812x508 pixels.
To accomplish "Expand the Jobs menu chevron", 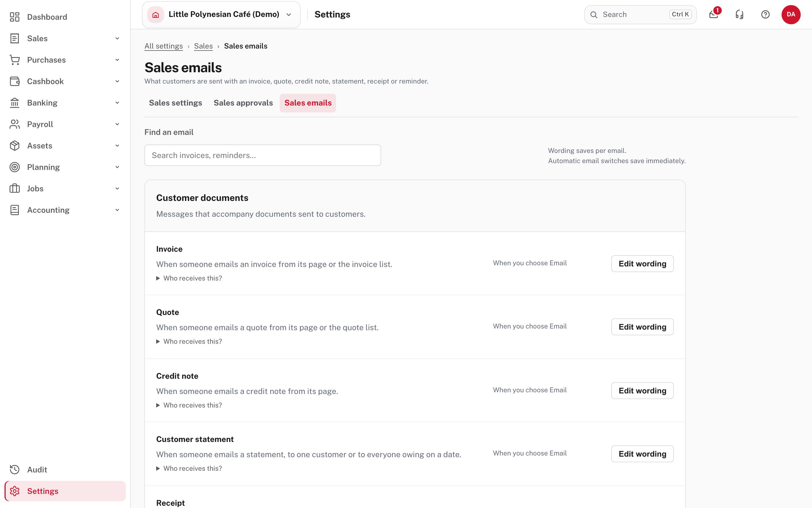I will (x=118, y=189).
